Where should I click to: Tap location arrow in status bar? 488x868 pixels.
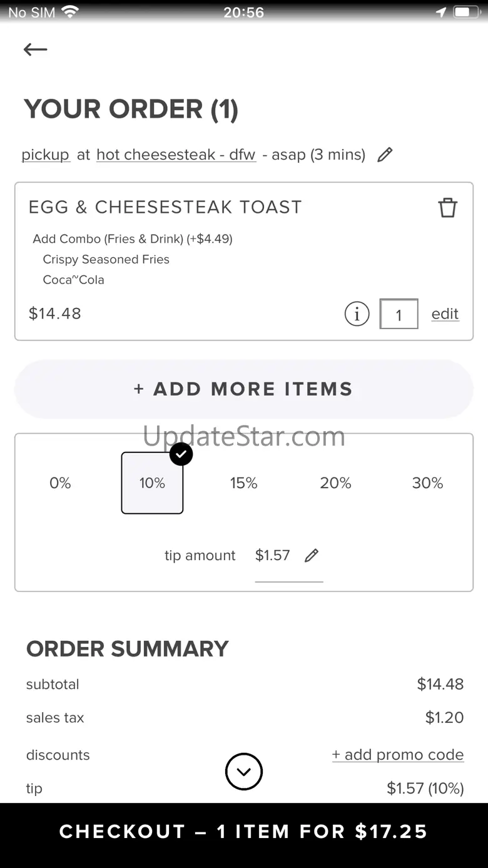pos(441,12)
